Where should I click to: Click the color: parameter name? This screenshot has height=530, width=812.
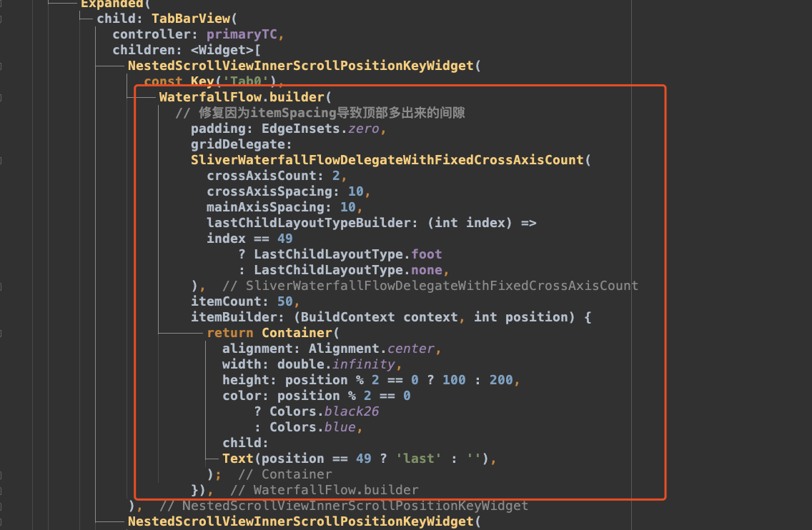point(245,396)
